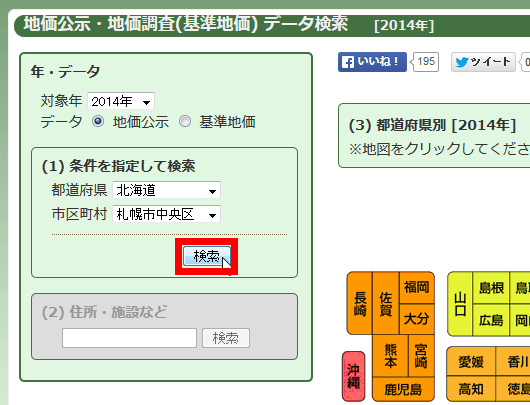The image size is (530, 405).
Task: Select 鹿児島 on the map
Action: tap(403, 389)
